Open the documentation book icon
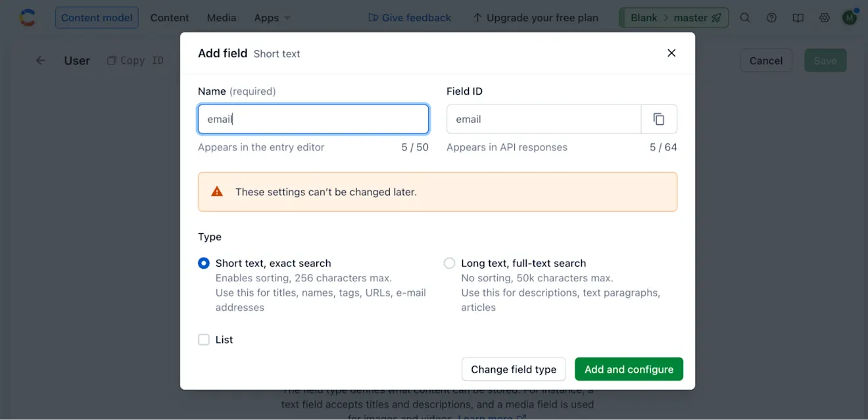868x420 pixels. [x=798, y=18]
